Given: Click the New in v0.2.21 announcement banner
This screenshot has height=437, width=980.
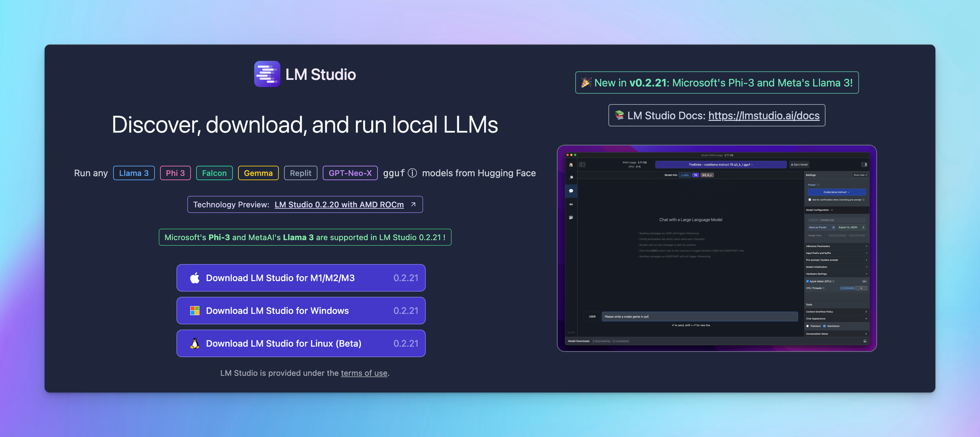Looking at the screenshot, I should 717,83.
